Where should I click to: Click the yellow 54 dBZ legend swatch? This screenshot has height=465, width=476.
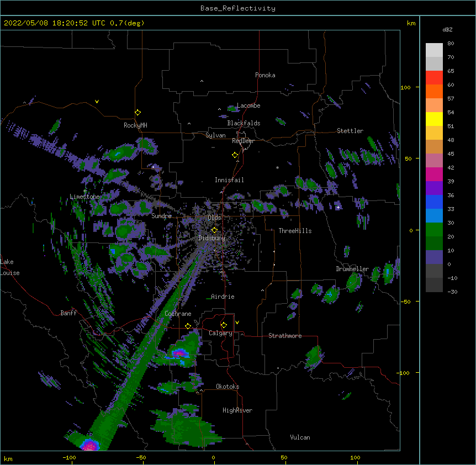point(434,119)
